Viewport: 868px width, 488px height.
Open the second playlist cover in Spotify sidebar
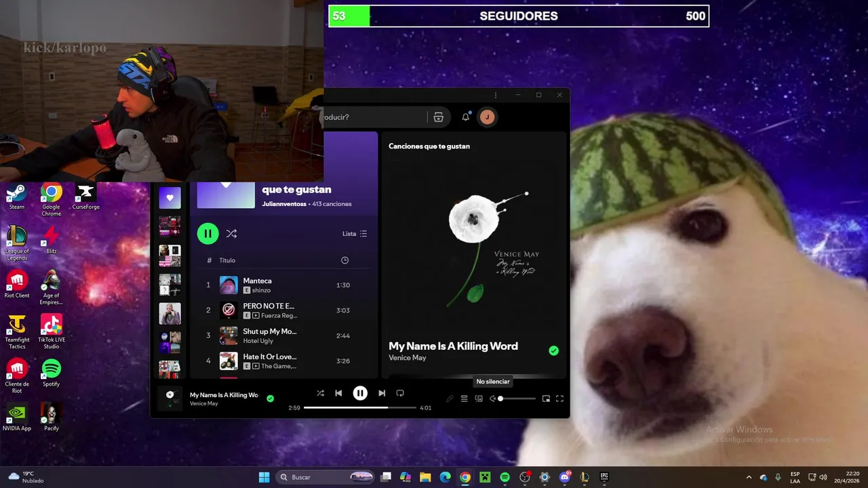click(x=170, y=226)
